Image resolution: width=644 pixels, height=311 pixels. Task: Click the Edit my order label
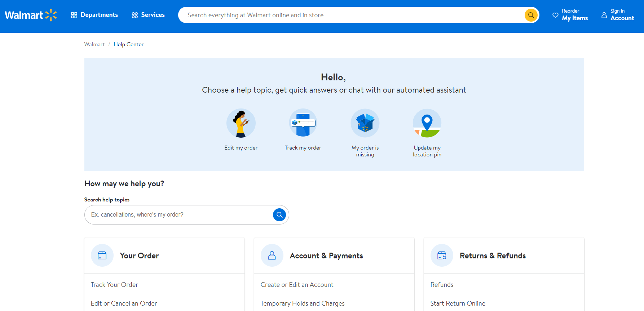241,148
